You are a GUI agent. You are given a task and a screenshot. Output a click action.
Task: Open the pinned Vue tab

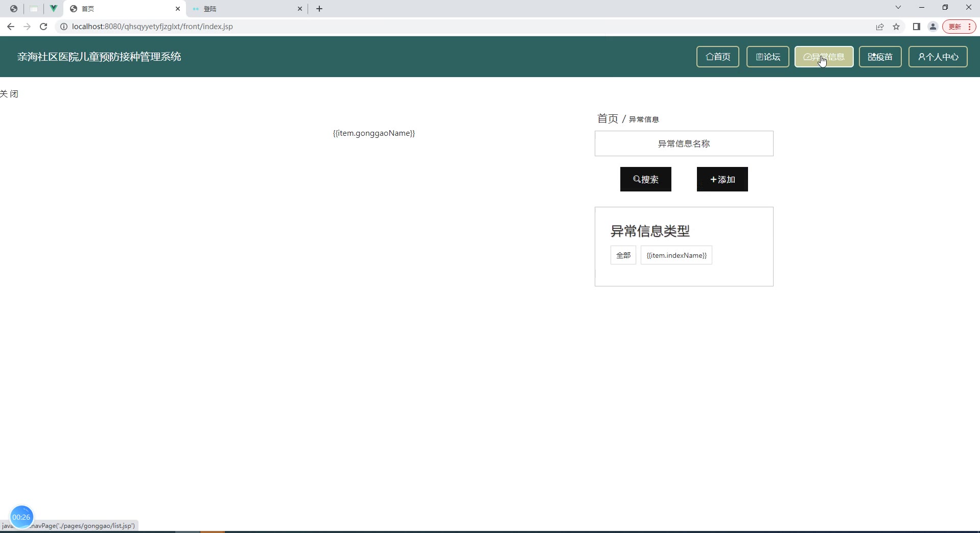[x=53, y=9]
